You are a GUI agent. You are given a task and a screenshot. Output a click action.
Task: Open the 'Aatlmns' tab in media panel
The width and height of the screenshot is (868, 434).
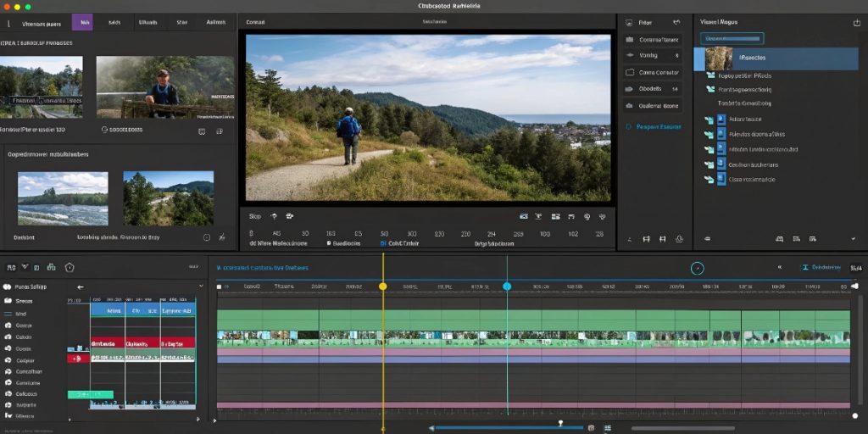pyautogui.click(x=215, y=23)
